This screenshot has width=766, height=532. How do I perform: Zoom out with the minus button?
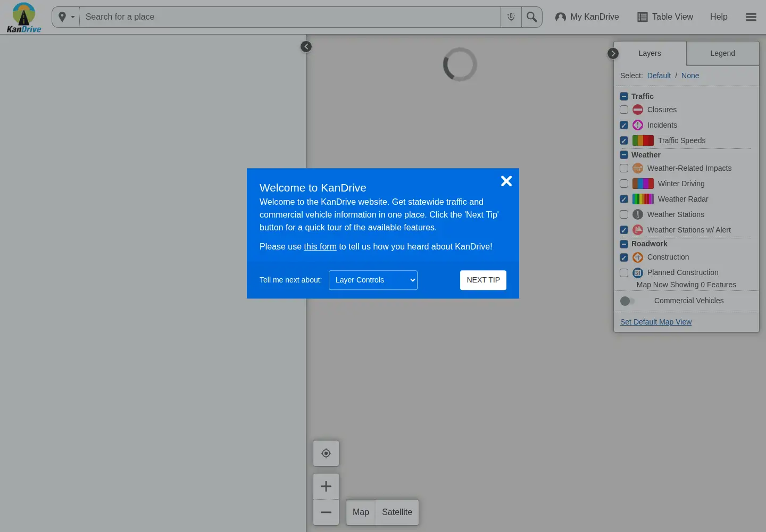click(x=326, y=512)
